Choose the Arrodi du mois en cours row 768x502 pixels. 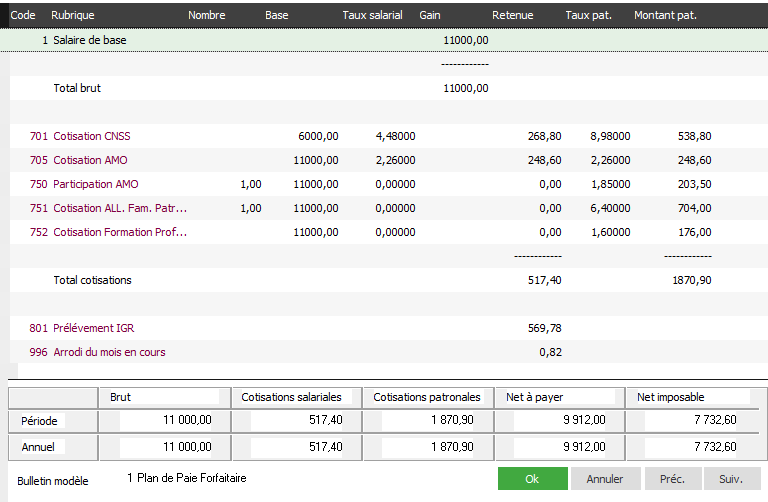tap(109, 352)
